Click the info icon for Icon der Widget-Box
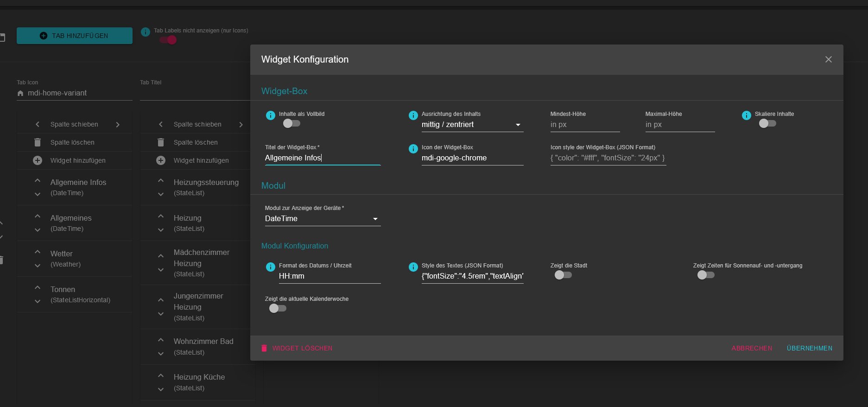This screenshot has height=407, width=868. point(413,149)
